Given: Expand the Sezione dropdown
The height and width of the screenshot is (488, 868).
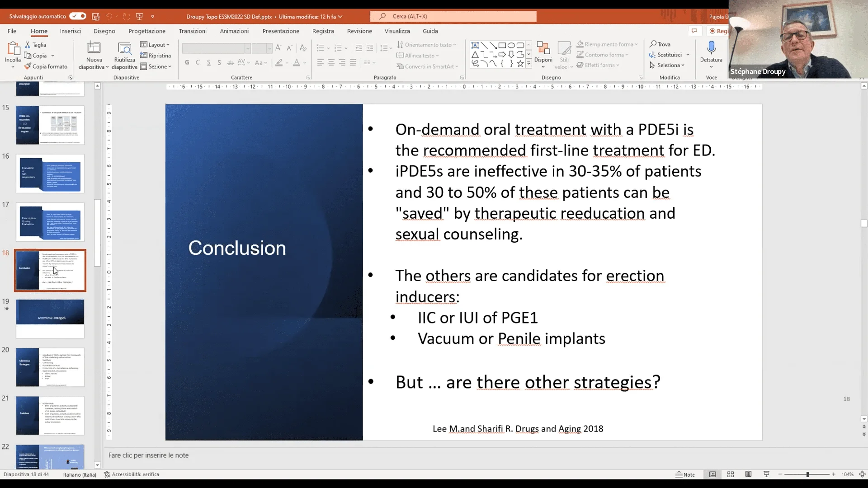Looking at the screenshot, I should click(x=156, y=66).
